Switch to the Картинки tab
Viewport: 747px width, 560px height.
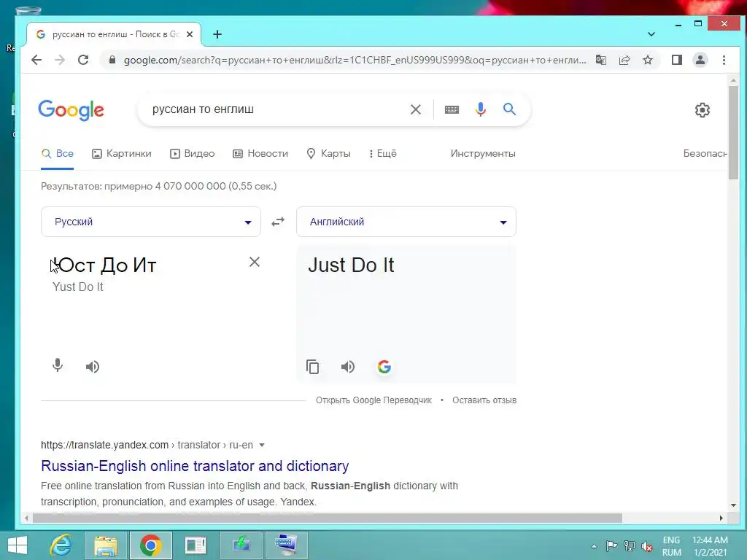click(122, 153)
